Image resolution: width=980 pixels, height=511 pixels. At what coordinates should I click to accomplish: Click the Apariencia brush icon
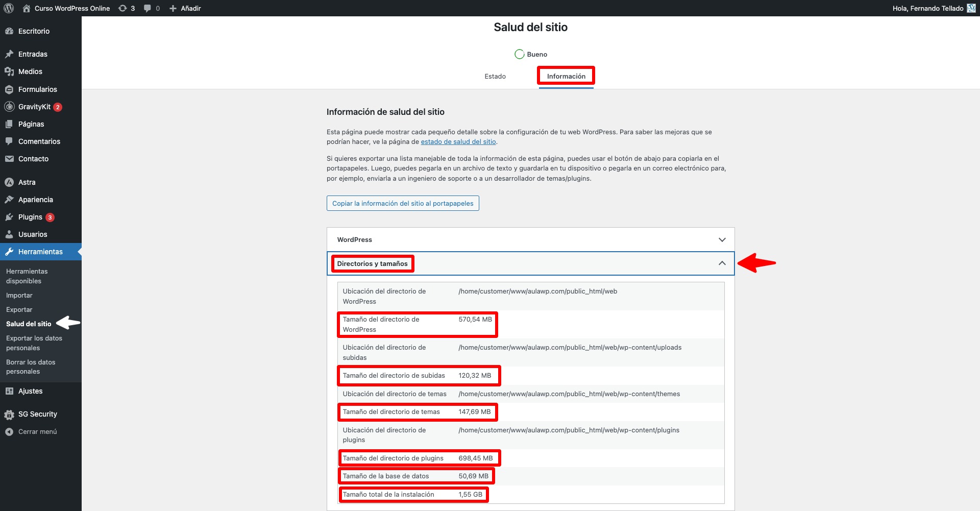point(9,200)
